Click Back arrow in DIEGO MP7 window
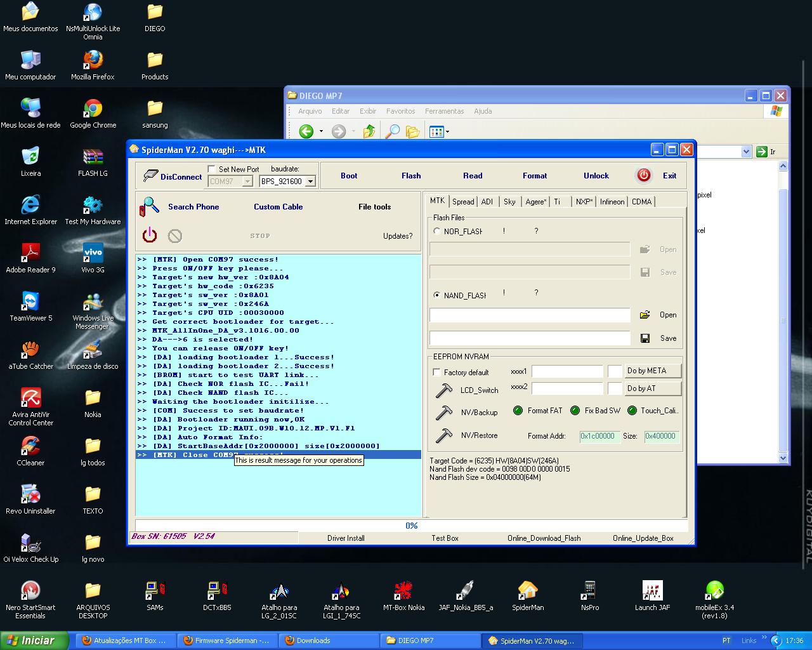812x650 pixels. tap(306, 131)
